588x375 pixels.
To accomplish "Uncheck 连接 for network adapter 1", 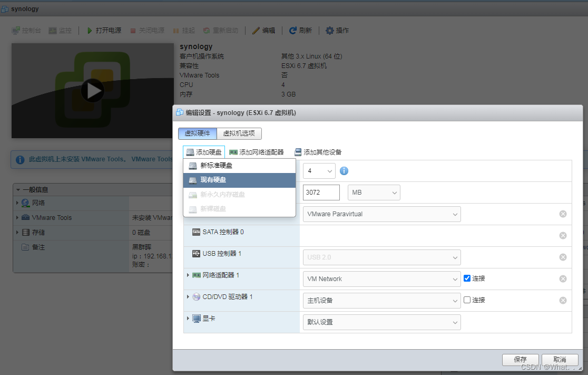I will coord(467,278).
